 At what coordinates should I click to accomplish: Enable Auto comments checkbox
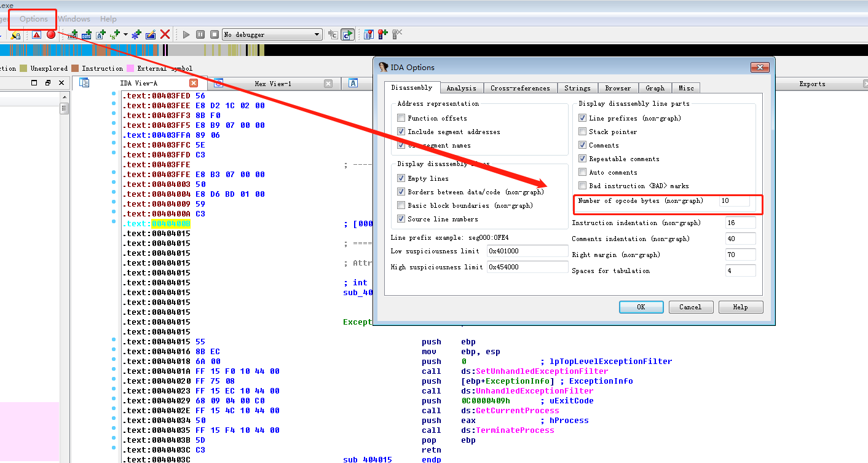582,172
